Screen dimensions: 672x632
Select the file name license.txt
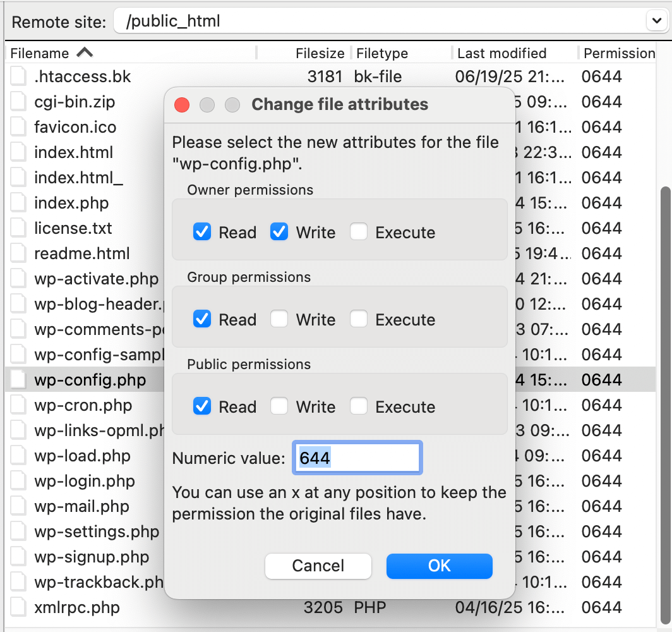click(73, 228)
